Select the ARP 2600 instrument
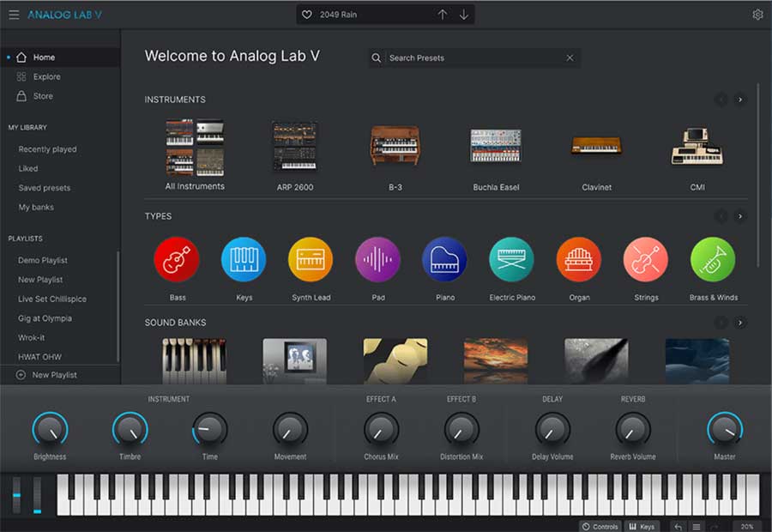 (295, 155)
